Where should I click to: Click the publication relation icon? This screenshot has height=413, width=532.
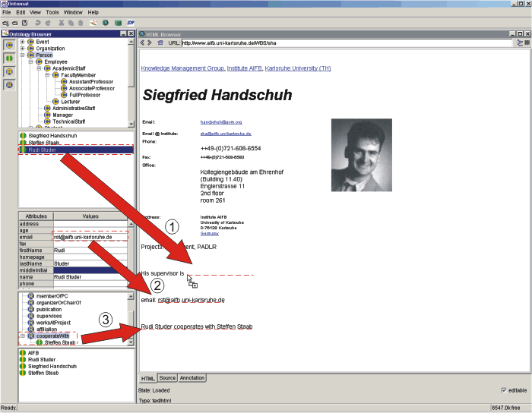pos(31,309)
